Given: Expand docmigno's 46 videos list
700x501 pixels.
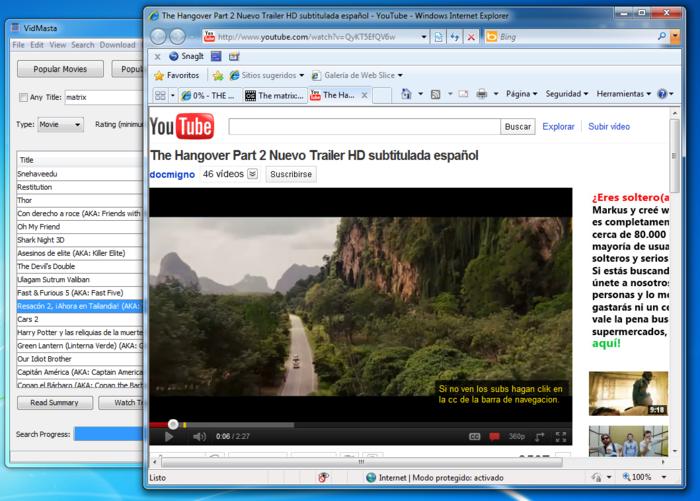Looking at the screenshot, I should click(253, 174).
